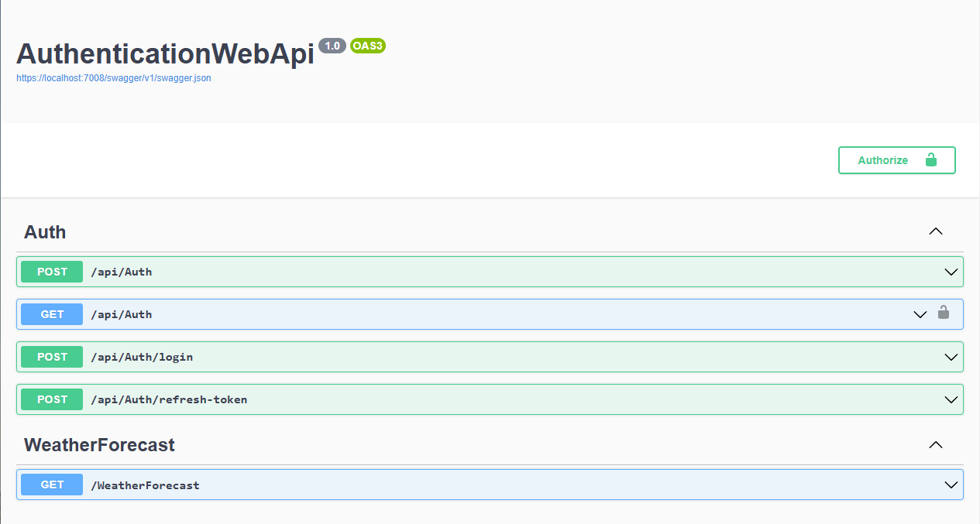Click the AuthenticationWebApi title
The width and height of the screenshot is (980, 524).
165,53
